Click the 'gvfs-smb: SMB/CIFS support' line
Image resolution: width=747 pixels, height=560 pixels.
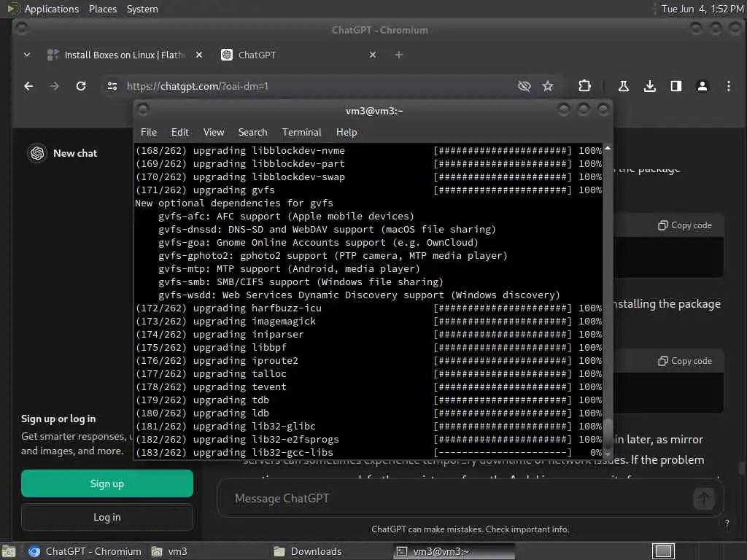301,282
